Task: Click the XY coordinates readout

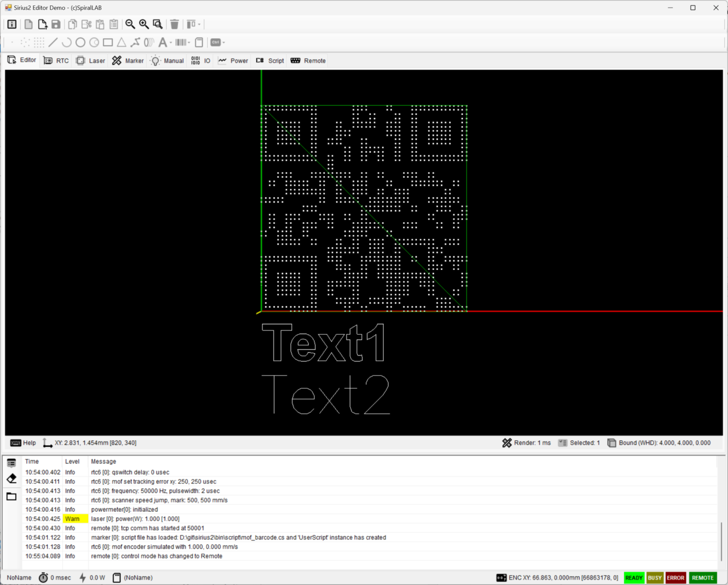Action: click(89, 443)
